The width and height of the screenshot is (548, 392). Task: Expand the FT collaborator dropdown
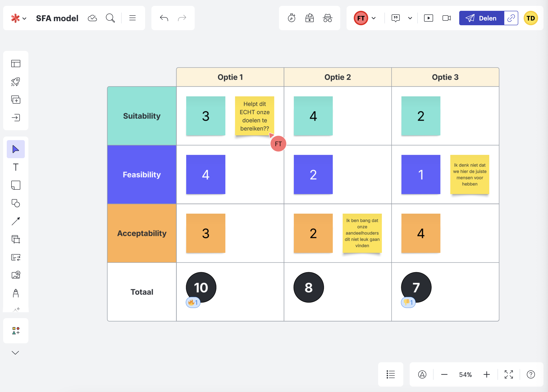coord(373,18)
